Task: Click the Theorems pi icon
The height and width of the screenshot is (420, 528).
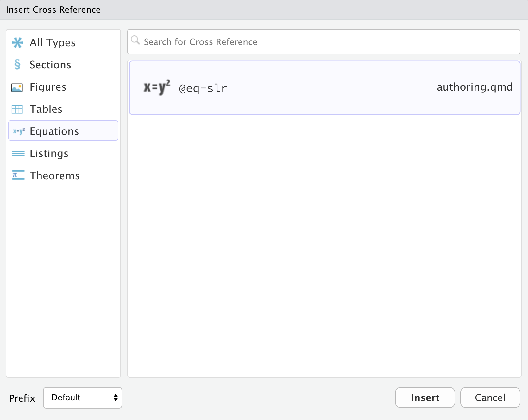Action: [17, 175]
